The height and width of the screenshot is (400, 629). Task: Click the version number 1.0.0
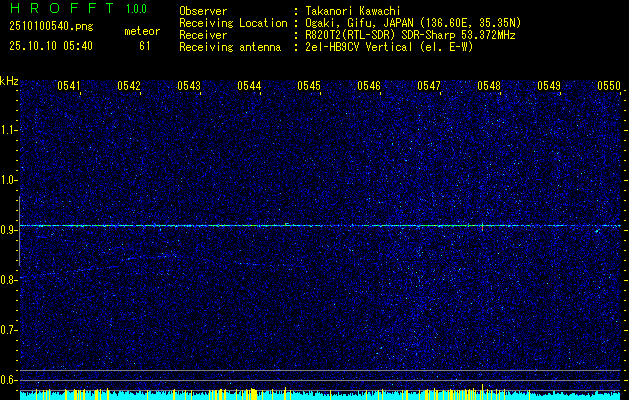tap(136, 9)
